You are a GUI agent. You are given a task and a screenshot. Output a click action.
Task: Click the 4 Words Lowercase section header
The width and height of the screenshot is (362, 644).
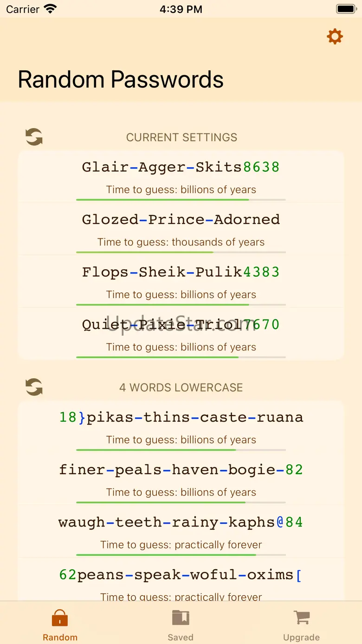click(181, 387)
